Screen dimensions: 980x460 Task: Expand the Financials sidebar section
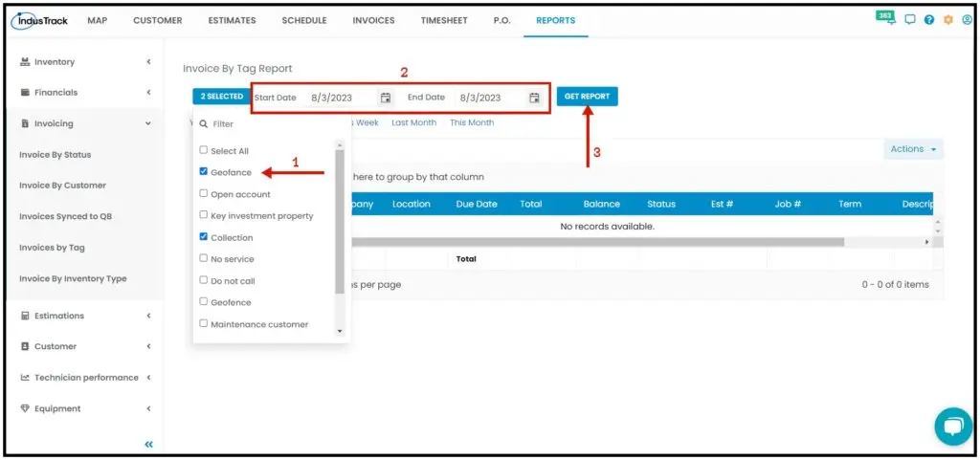pos(148,93)
